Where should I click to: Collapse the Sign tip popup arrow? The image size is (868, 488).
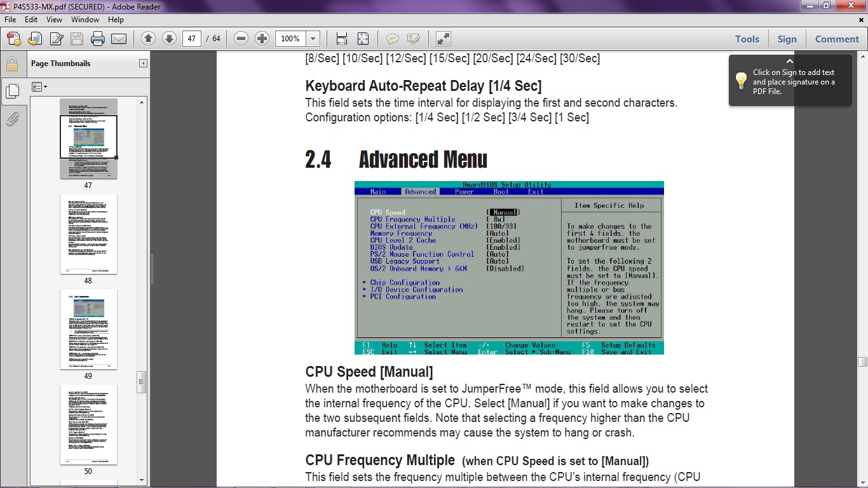click(x=790, y=62)
